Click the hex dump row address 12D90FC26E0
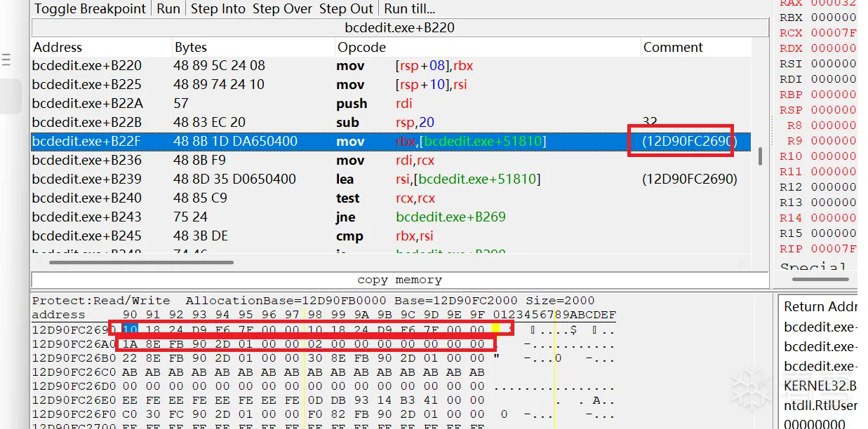Screen dimensions: 868x429 point(75,402)
